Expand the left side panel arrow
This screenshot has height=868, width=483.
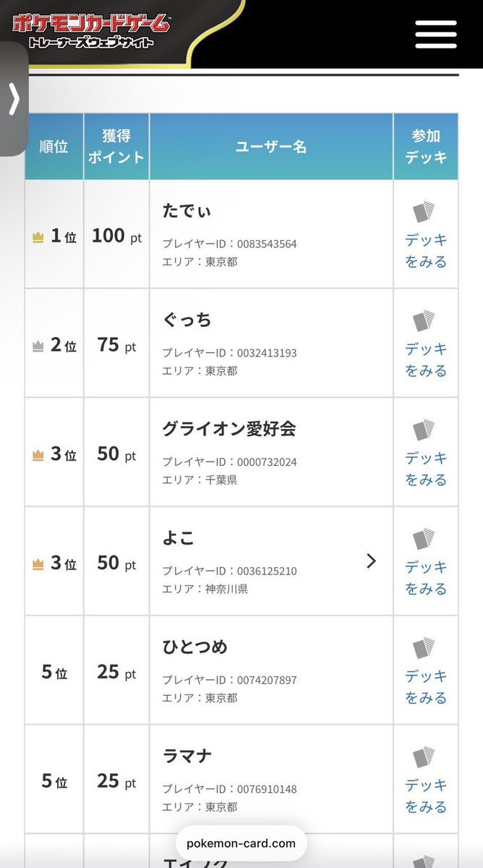14,99
